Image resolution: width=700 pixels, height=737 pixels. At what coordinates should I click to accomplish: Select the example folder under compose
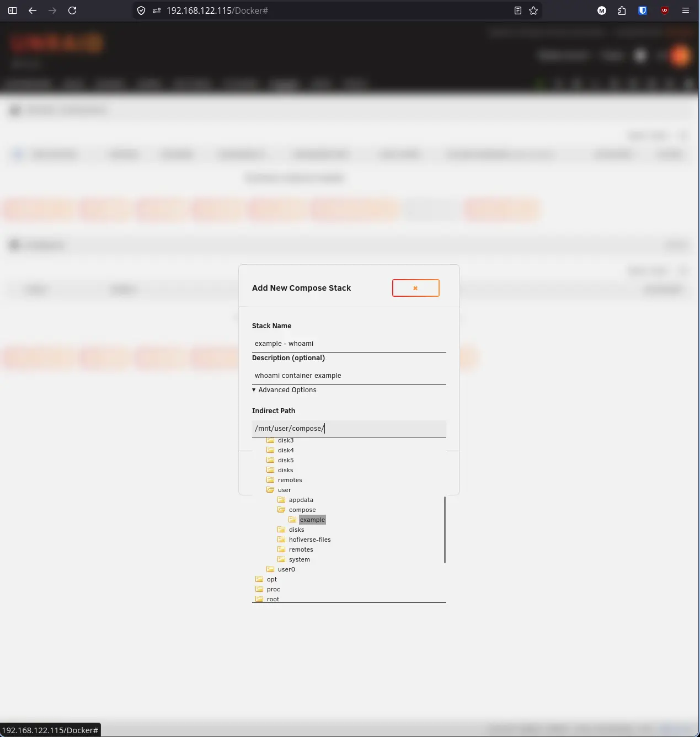(312, 520)
